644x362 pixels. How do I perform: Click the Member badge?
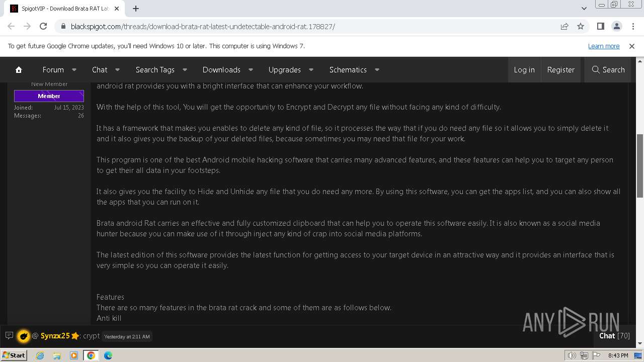[x=49, y=96]
